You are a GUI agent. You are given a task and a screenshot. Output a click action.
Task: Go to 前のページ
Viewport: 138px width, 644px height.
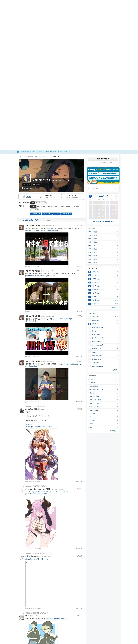click(x=36, y=214)
